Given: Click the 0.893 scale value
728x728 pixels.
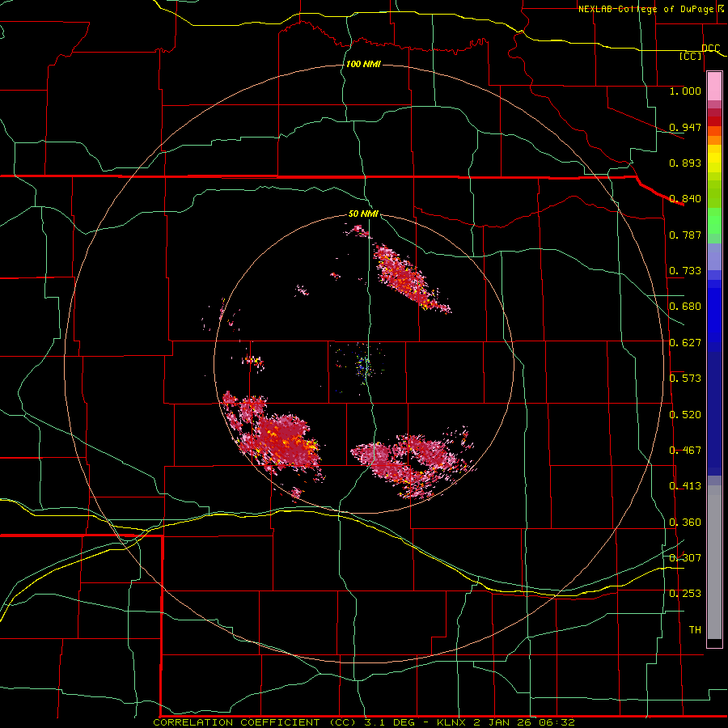Looking at the screenshot, I should 685,163.
